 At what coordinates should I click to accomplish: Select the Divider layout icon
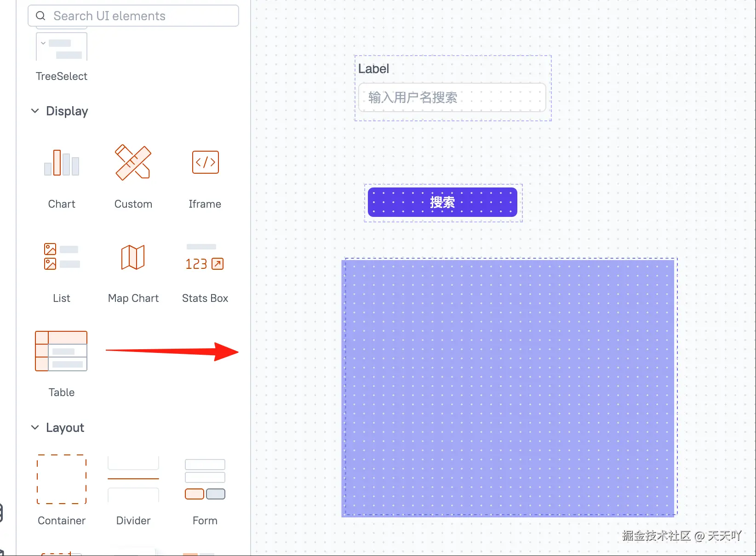click(x=133, y=479)
